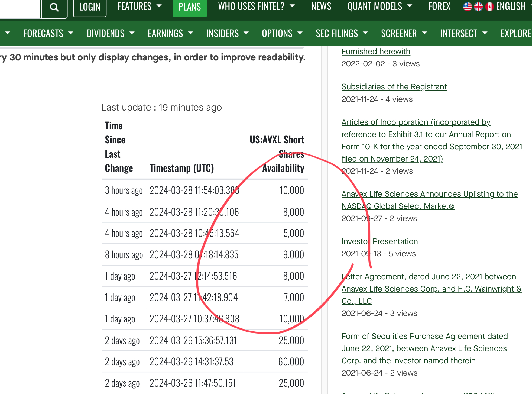This screenshot has width=532, height=394.
Task: Click the 5,000 availability value
Action: pos(294,233)
